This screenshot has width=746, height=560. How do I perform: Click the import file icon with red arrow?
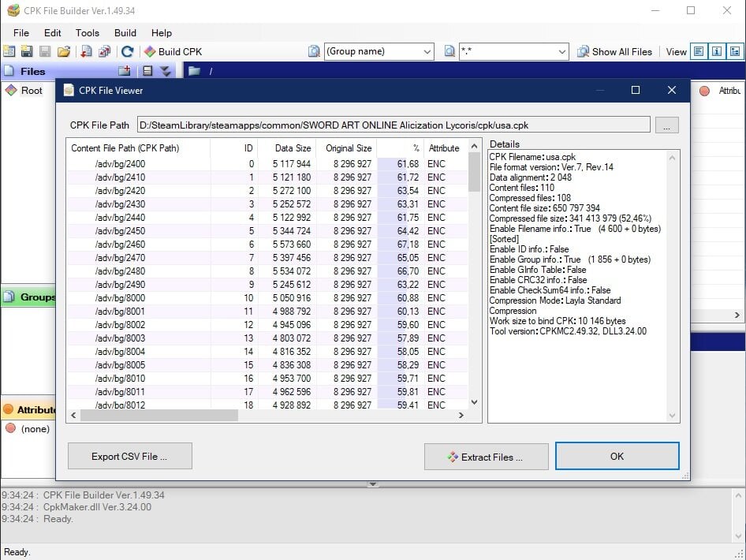point(86,51)
